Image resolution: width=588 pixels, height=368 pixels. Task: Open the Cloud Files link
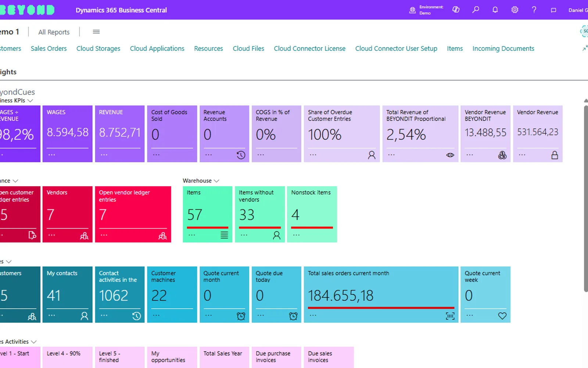pos(248,49)
